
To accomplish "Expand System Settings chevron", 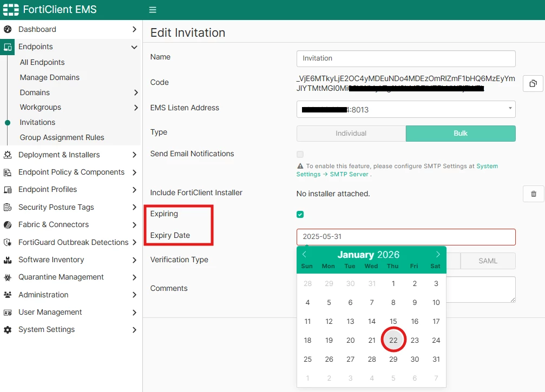I will click(135, 329).
